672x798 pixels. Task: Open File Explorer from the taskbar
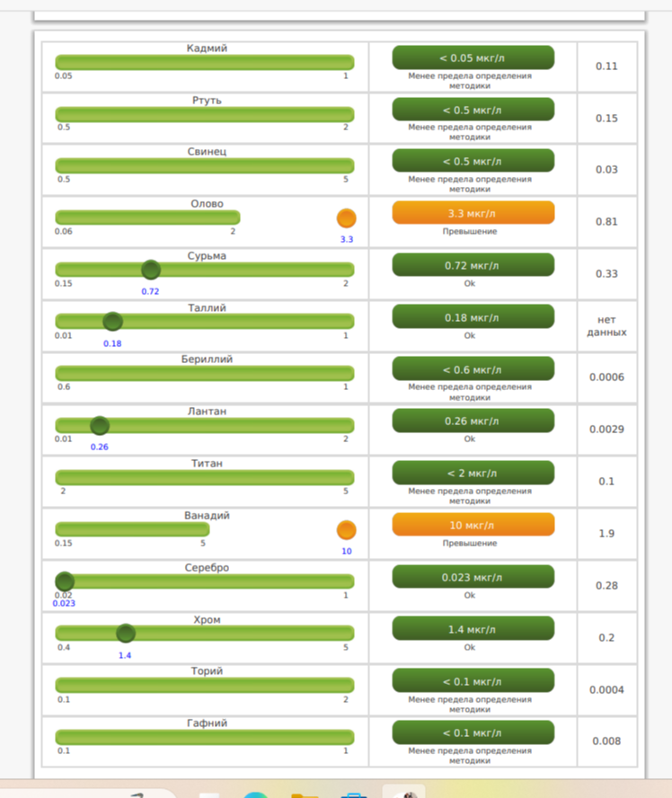(305, 793)
